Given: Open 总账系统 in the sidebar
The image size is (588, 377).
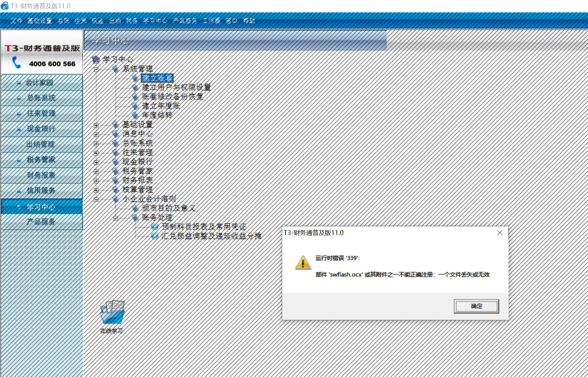Looking at the screenshot, I should (x=42, y=98).
